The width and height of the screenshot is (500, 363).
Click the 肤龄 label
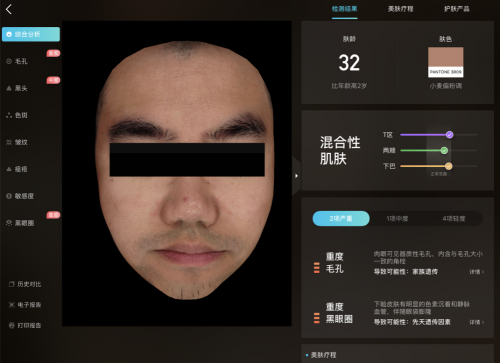[x=349, y=39]
